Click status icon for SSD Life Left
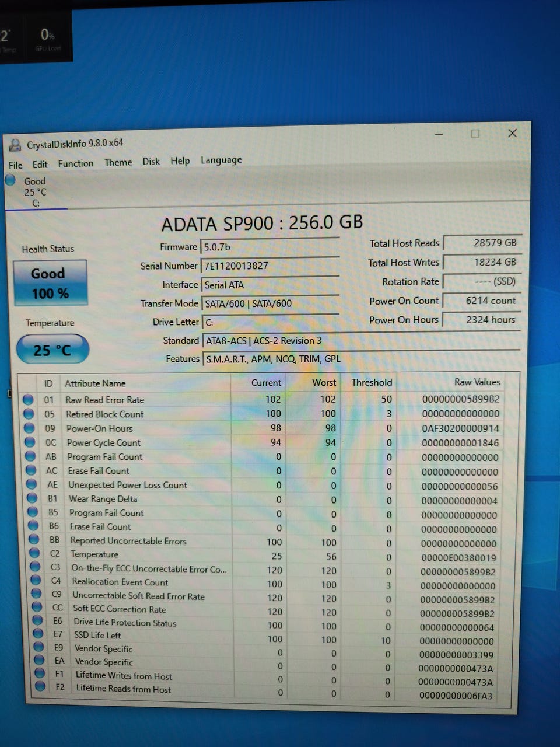 click(x=38, y=634)
